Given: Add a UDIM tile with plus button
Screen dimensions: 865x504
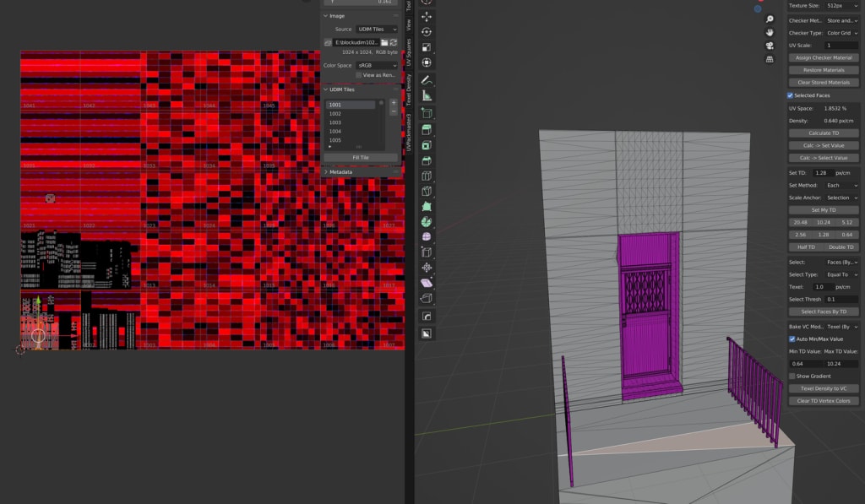Looking at the screenshot, I should [x=394, y=103].
